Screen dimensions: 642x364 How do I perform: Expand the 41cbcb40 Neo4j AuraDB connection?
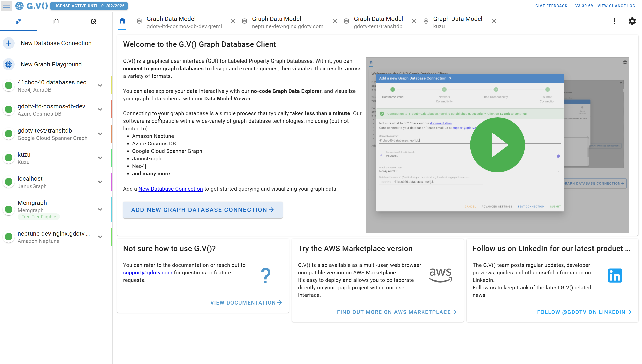100,86
